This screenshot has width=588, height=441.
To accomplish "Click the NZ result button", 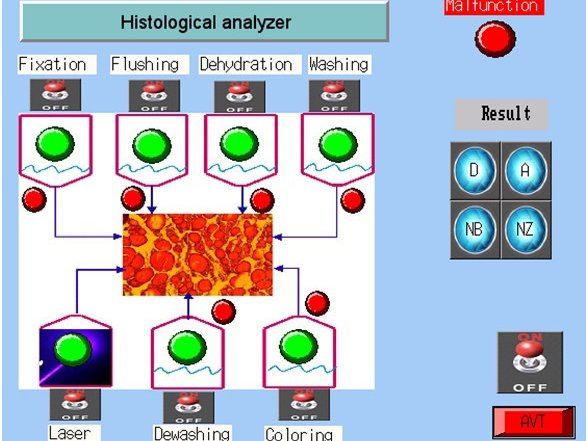I will click(x=526, y=229).
